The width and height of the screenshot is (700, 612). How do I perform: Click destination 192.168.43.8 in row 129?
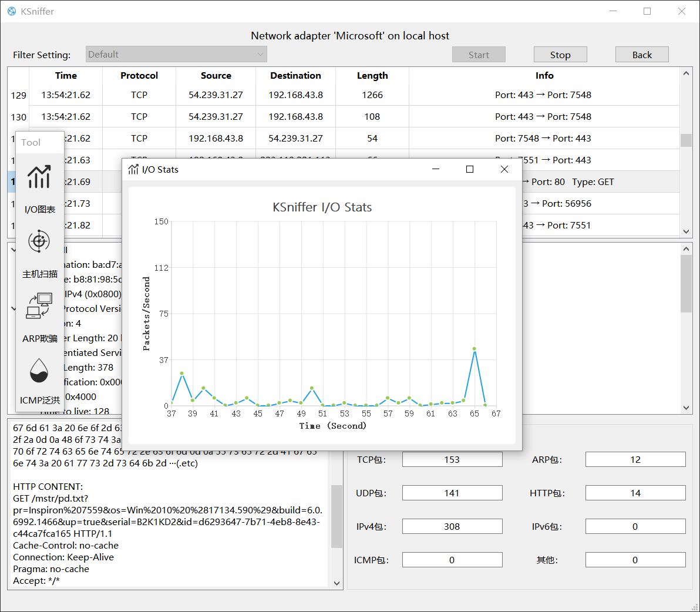click(x=295, y=95)
